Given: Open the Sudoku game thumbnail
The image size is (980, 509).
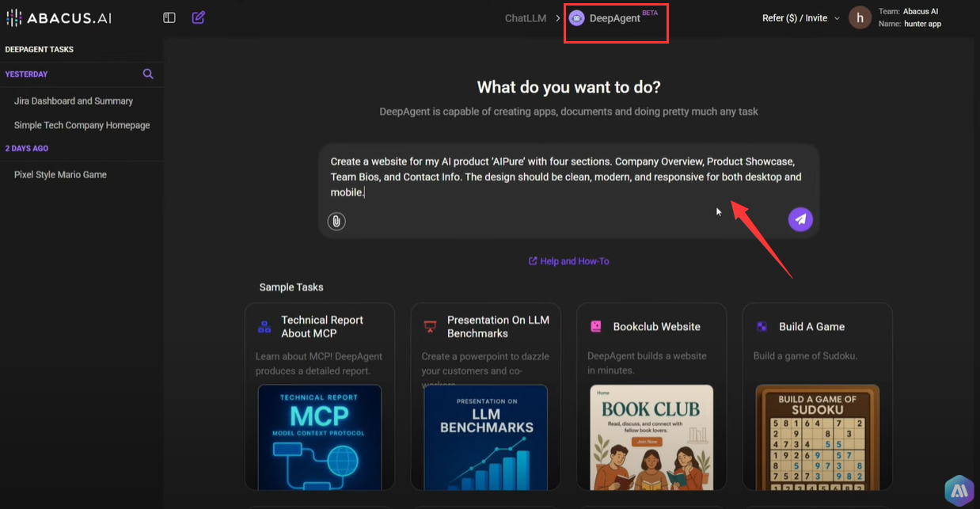Looking at the screenshot, I should (818, 437).
